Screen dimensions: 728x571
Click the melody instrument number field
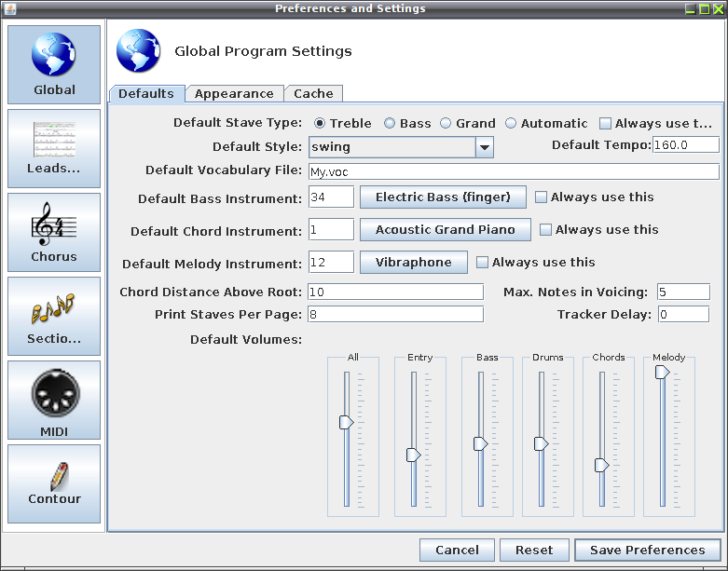(x=331, y=262)
